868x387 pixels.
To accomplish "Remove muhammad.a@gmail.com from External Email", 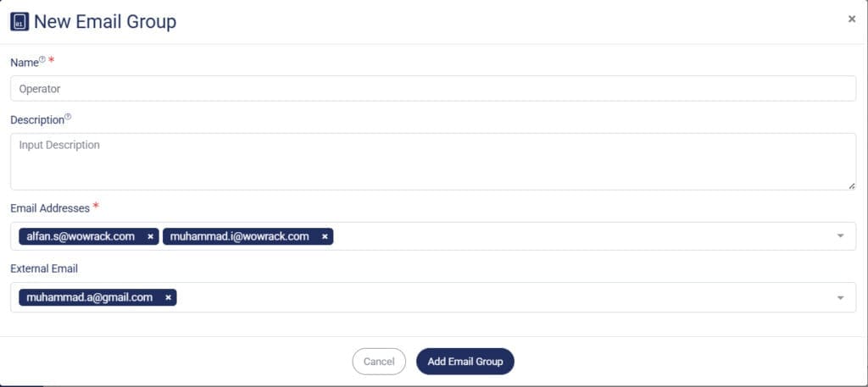I will pos(168,297).
